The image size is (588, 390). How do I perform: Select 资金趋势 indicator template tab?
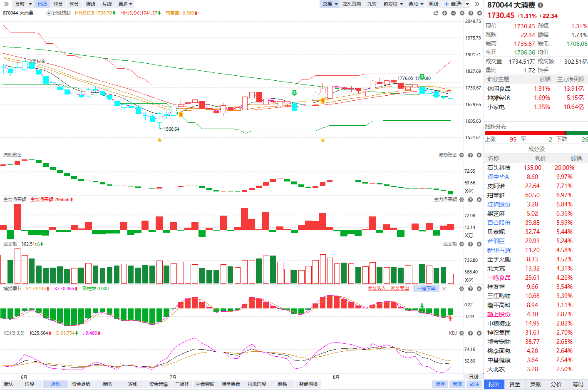(81, 384)
